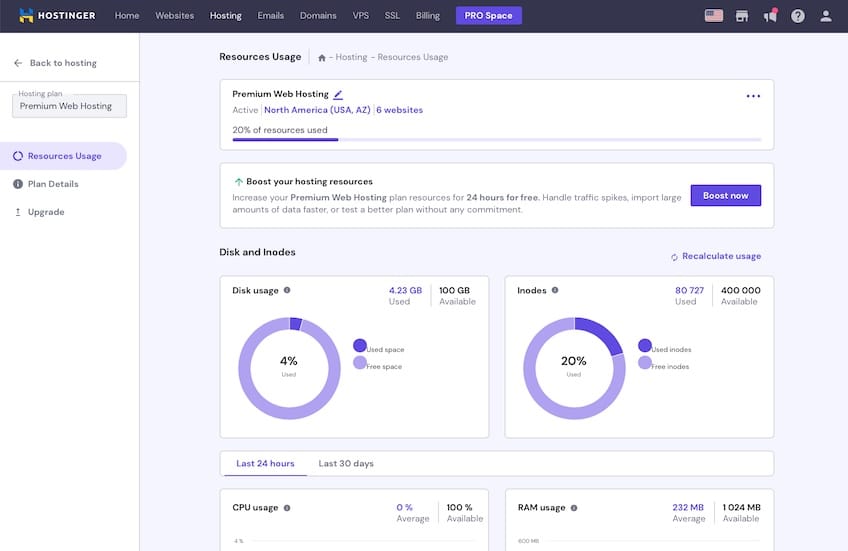Viewport: 848px width, 551px height.
Task: Click the 4.23 GB used value
Action: click(405, 290)
